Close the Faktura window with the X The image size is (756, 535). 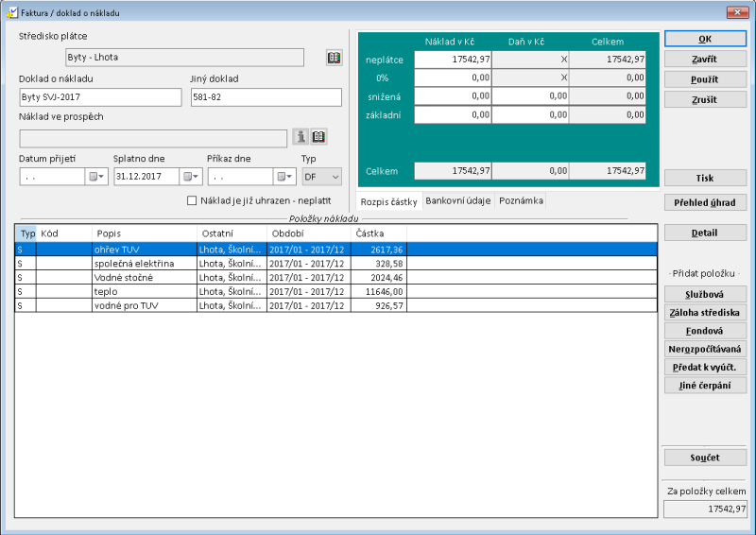(x=738, y=12)
